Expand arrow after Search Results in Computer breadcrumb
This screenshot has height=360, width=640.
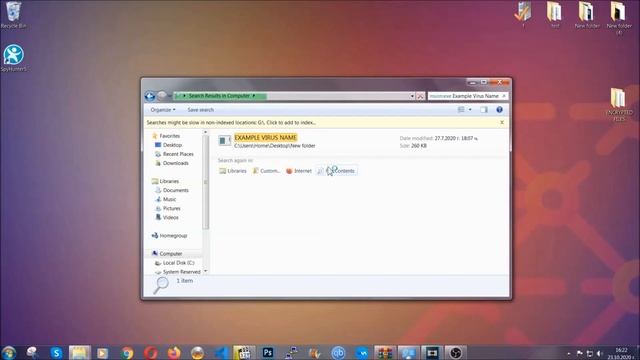click(254, 96)
